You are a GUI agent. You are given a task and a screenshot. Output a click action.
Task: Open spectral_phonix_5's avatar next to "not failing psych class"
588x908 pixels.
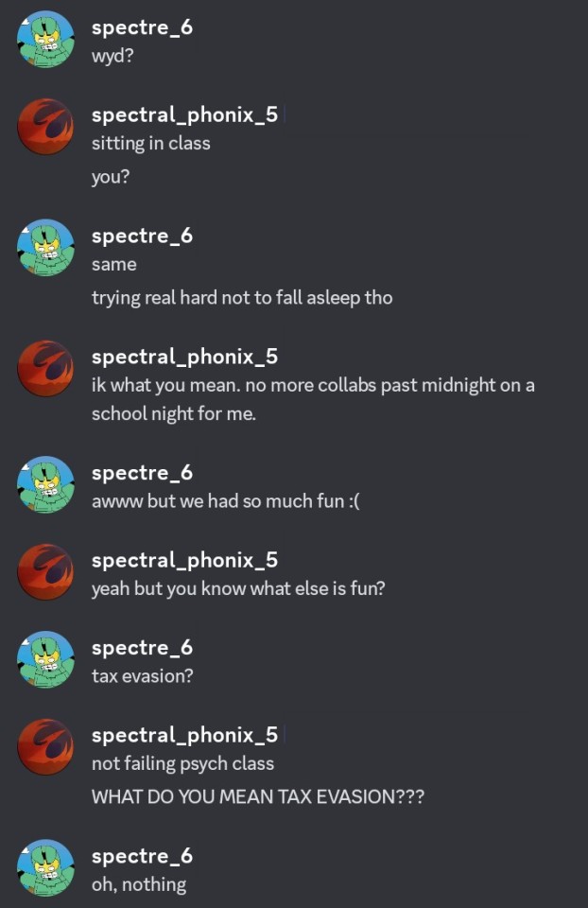click(45, 747)
